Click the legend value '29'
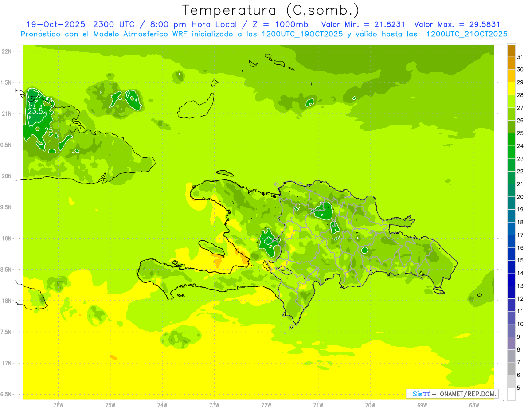Viewport: 532px width, 411px height. [x=520, y=82]
